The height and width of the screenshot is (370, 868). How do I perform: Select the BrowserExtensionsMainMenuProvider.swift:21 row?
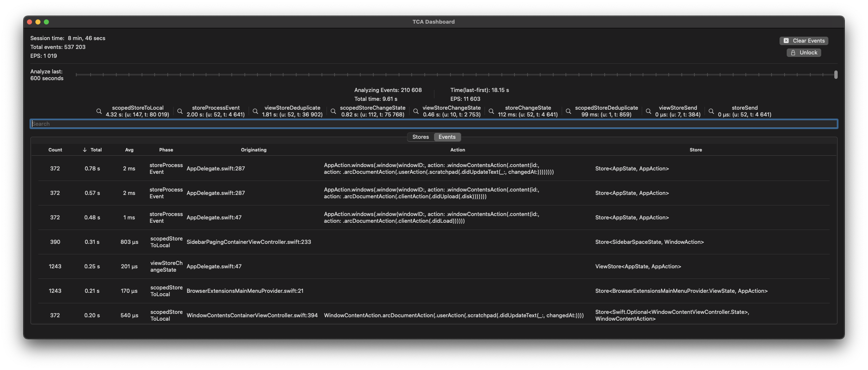pos(245,291)
